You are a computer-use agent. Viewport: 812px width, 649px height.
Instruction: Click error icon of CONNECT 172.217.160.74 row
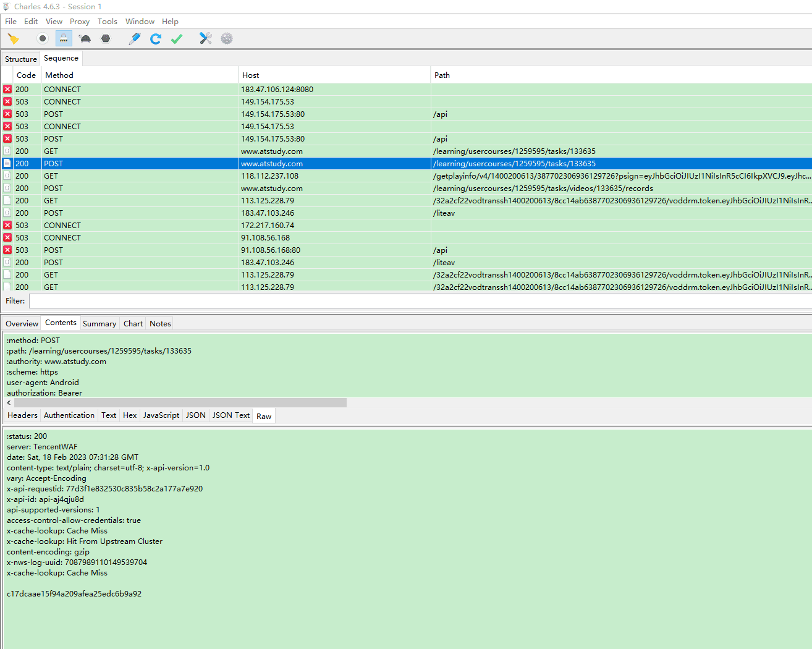pos(7,225)
